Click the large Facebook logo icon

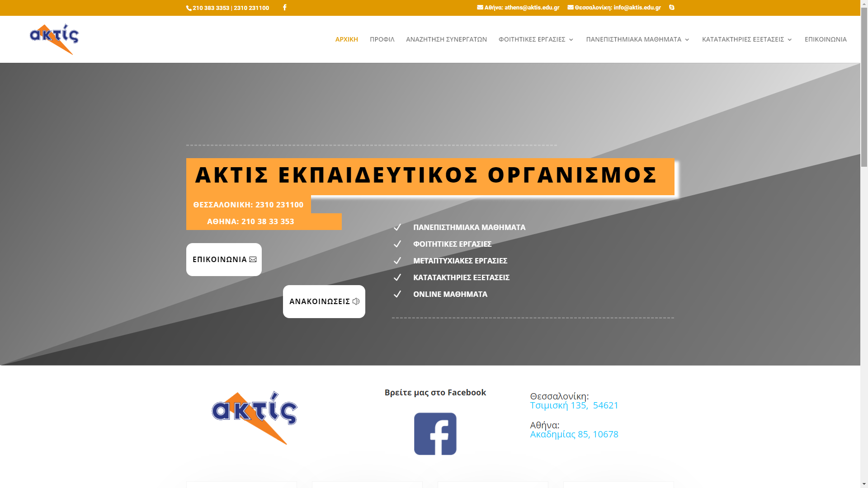point(435,433)
